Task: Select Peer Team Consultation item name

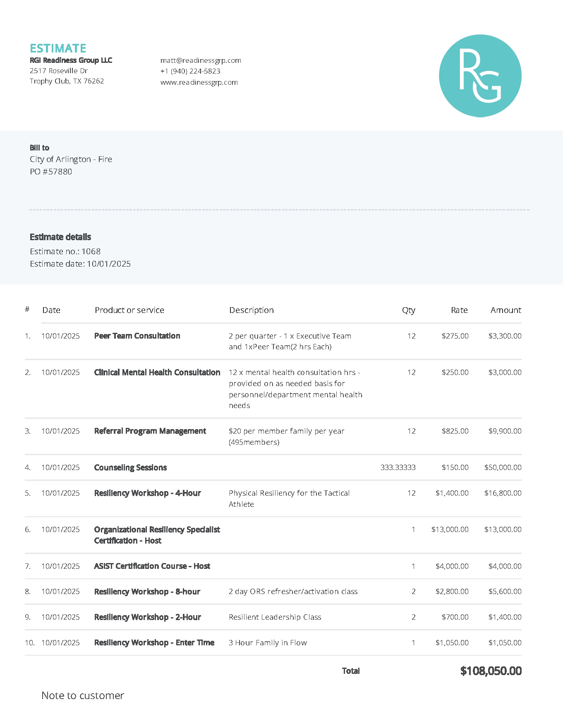Action: (137, 336)
